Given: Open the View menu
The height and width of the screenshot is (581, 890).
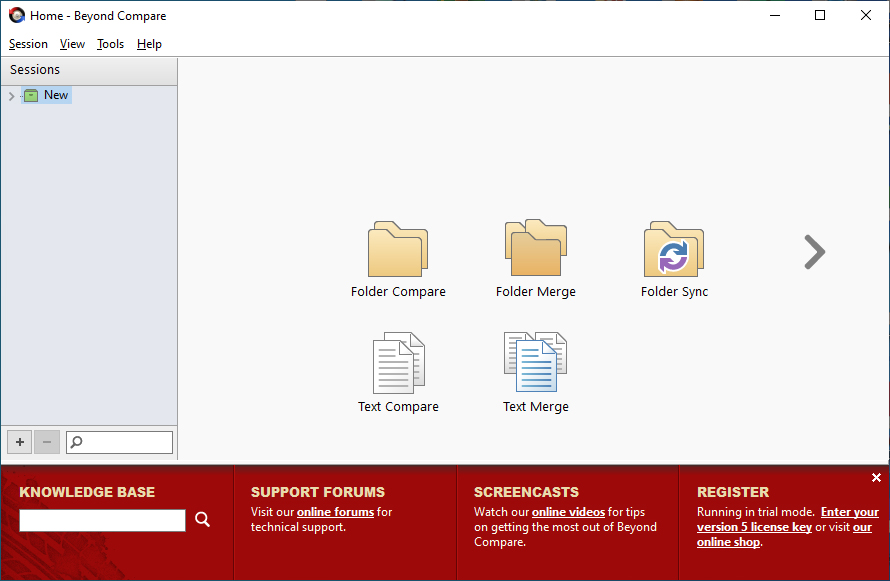Looking at the screenshot, I should point(72,44).
